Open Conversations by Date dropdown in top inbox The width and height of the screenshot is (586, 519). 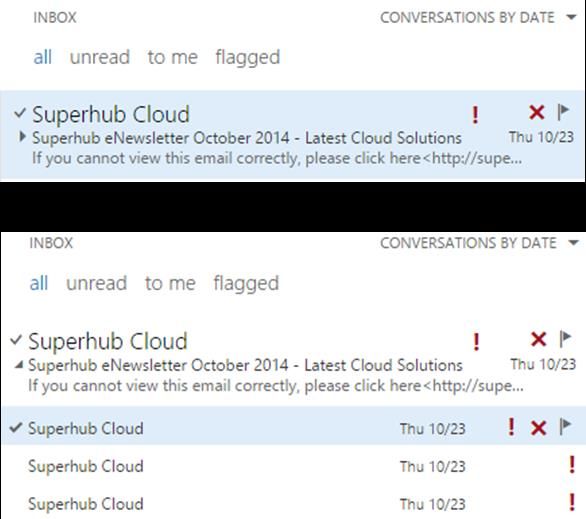click(x=478, y=18)
